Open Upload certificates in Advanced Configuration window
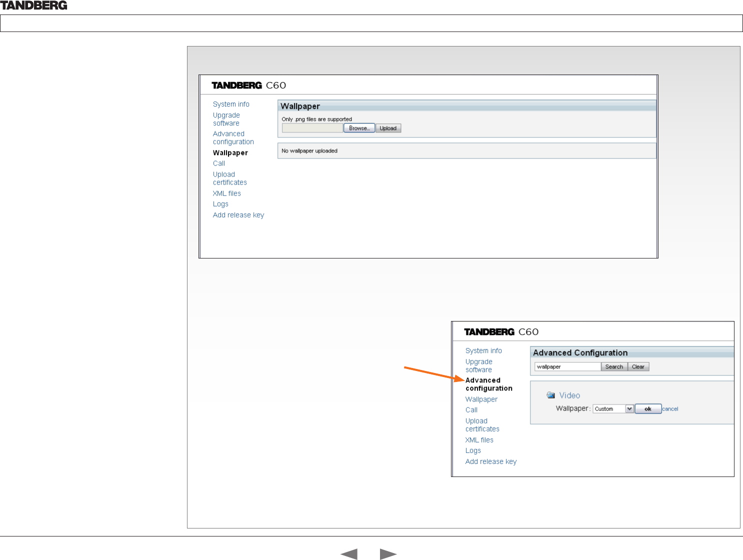743x560 pixels. 482,425
